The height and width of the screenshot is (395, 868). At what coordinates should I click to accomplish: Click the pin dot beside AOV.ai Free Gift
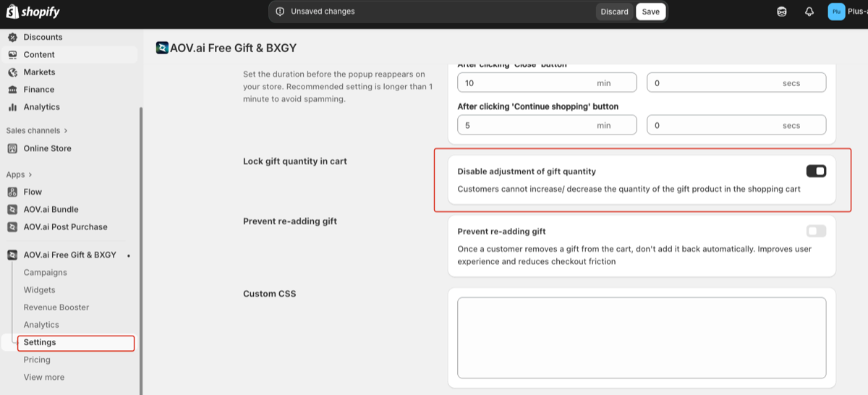coord(129,255)
